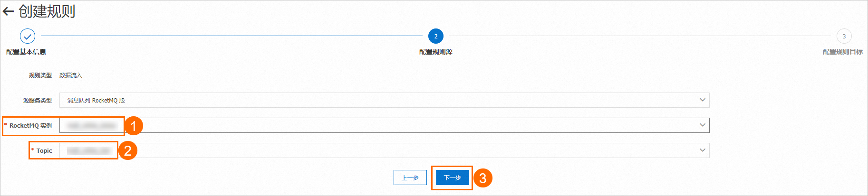
Task: Click the back arrow beside 创建规则
Action: (x=8, y=12)
